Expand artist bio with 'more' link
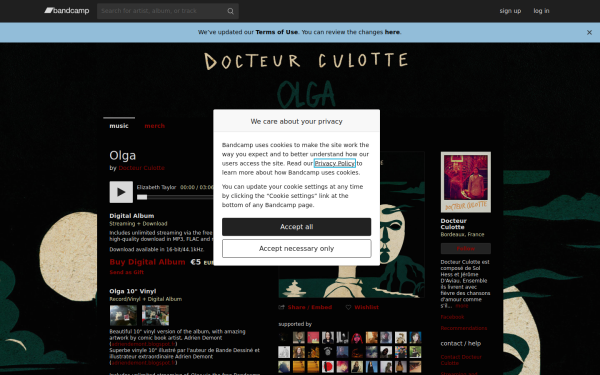This screenshot has height=375, width=600. point(462,306)
